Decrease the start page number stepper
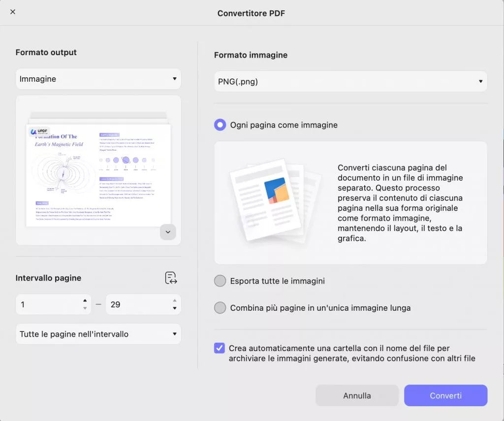The width and height of the screenshot is (504, 421). click(x=85, y=309)
